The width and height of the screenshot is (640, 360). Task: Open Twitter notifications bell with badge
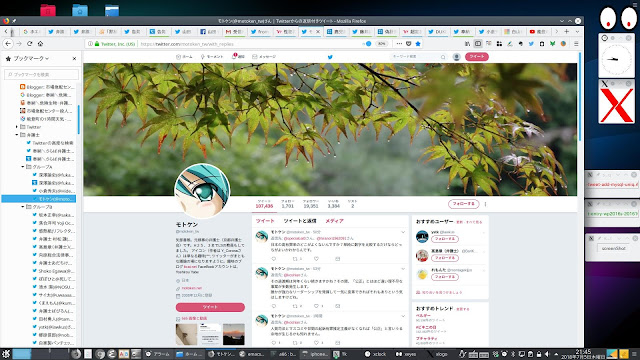(x=238, y=56)
